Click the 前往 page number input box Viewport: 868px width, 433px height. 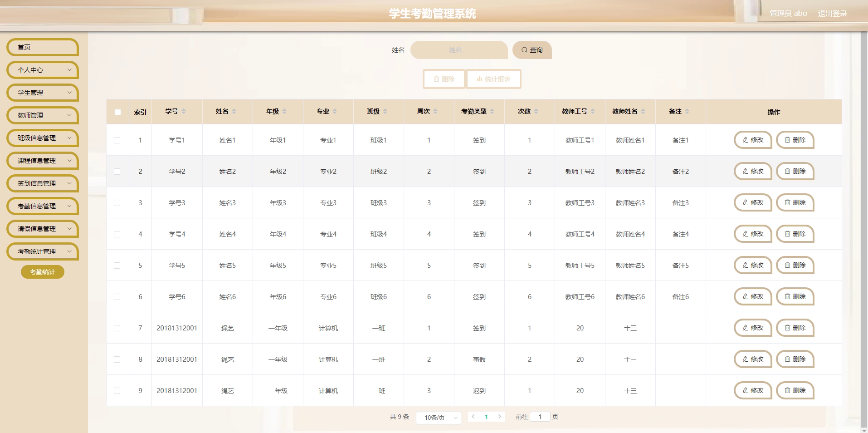540,417
